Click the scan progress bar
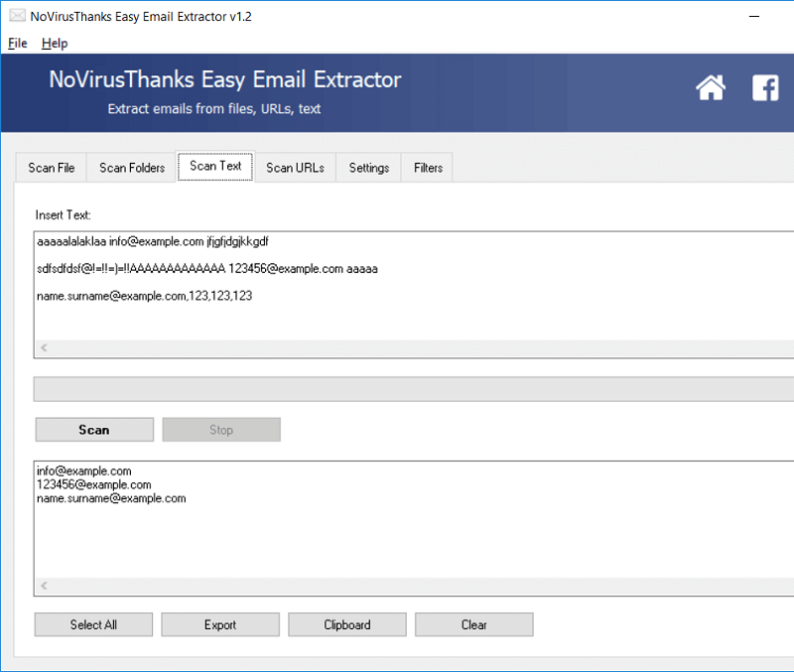Image resolution: width=794 pixels, height=672 pixels. point(414,389)
